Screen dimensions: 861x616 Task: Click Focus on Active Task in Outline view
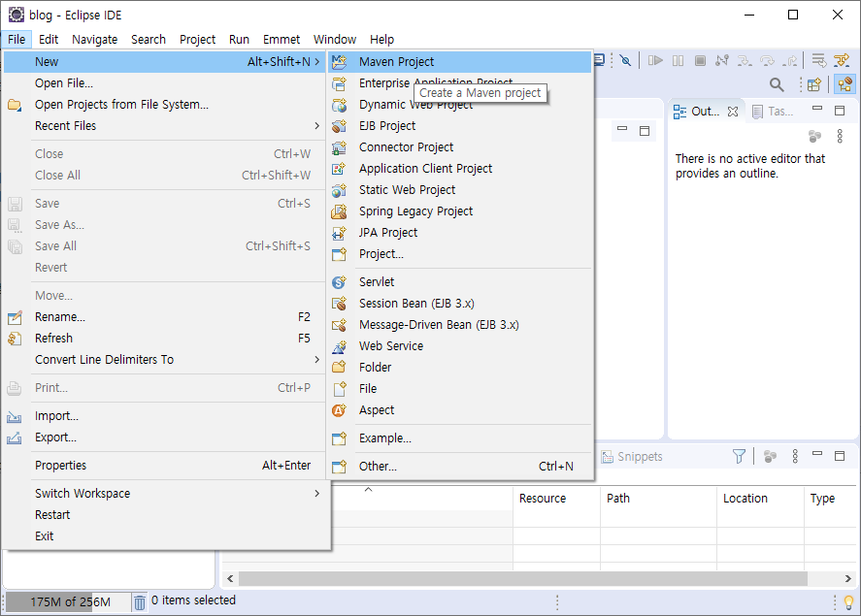coord(814,136)
